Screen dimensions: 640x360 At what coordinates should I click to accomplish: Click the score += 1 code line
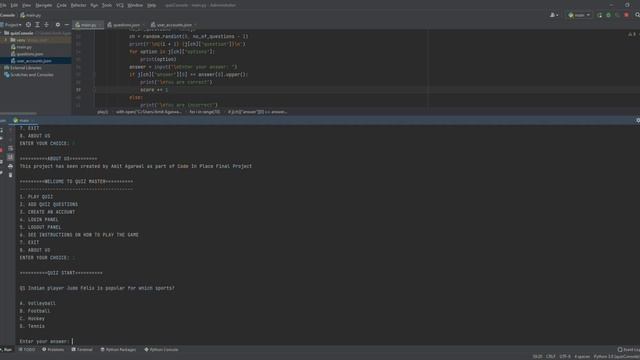tap(154, 90)
